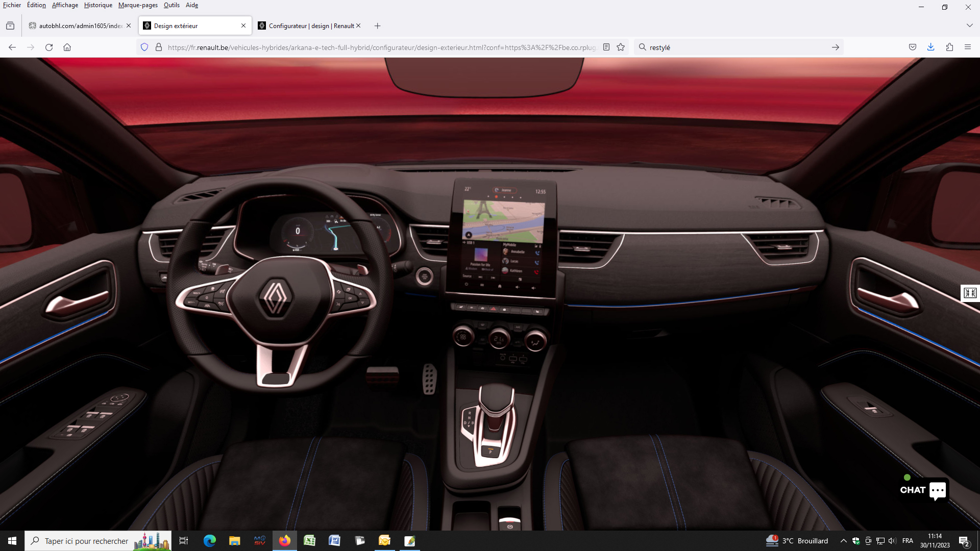Viewport: 980px width, 551px height.
Task: Open the CHAT bubble
Action: coord(923,490)
